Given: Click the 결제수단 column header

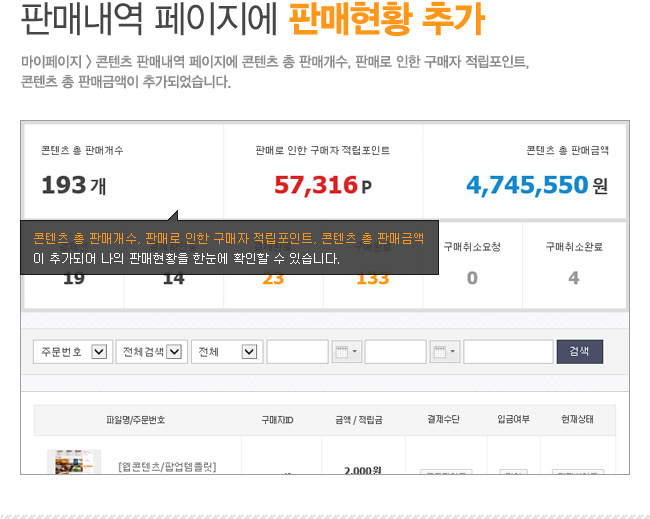Looking at the screenshot, I should [x=444, y=420].
